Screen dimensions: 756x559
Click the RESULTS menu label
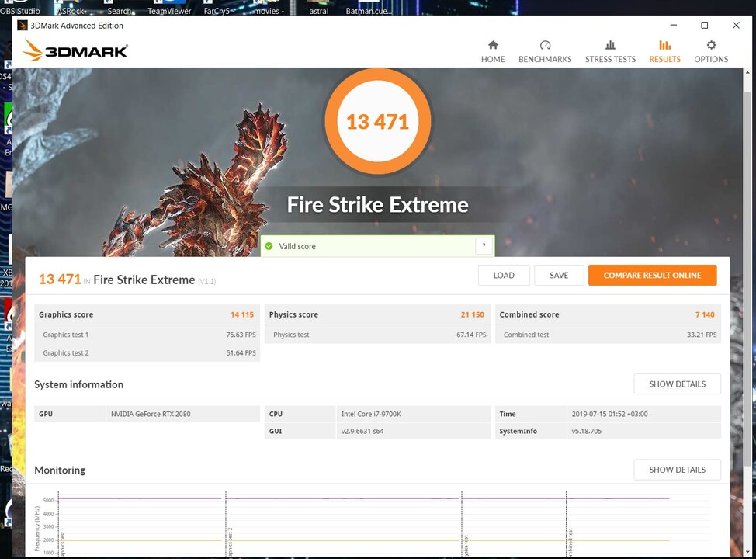(x=664, y=59)
